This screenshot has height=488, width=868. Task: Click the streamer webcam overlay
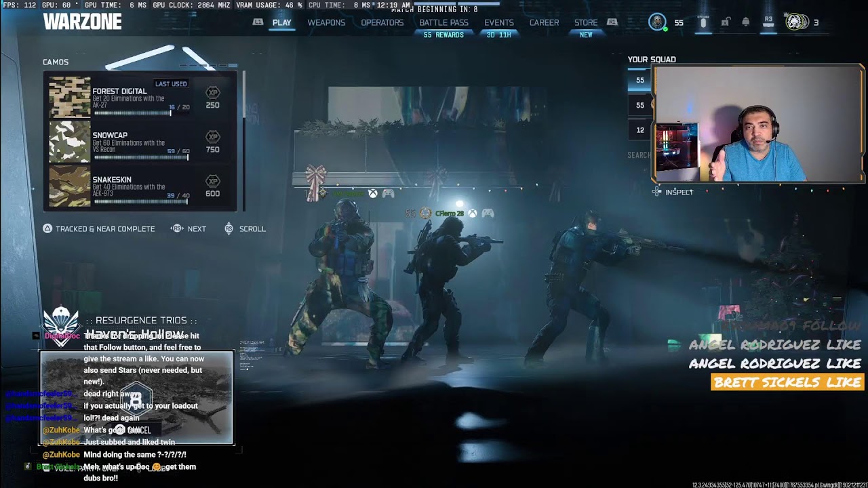pyautogui.click(x=757, y=123)
